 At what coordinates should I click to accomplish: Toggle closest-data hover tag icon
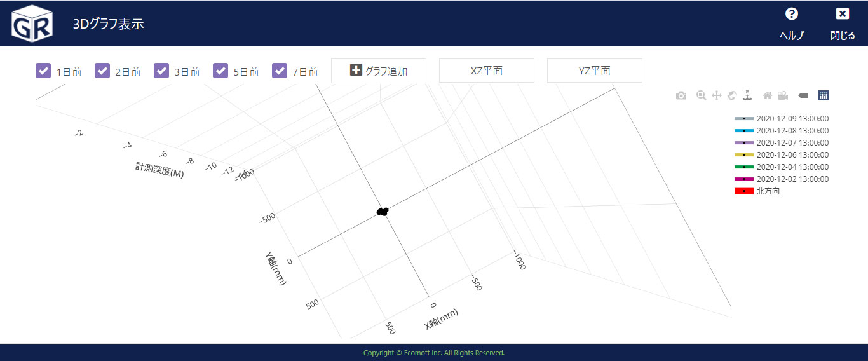click(803, 95)
